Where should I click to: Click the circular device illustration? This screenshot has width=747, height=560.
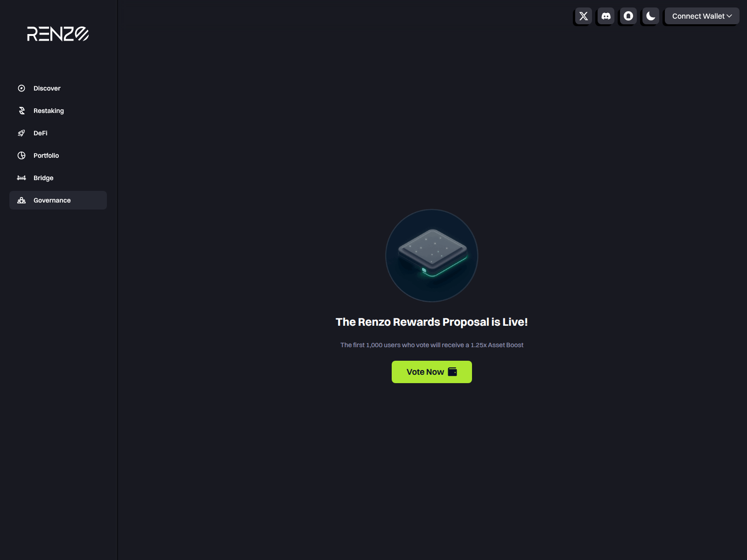pos(432,255)
